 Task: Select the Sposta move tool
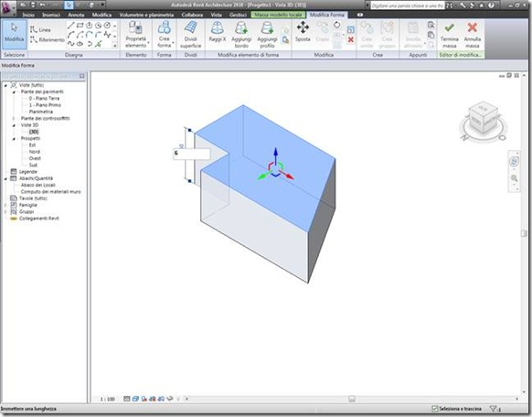[303, 32]
